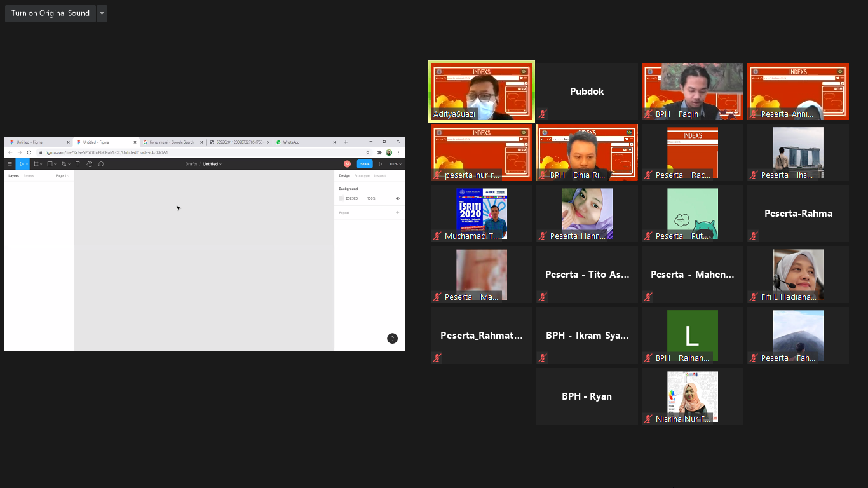Go back using the browser back arrow
The image size is (868, 488).
click(10, 152)
